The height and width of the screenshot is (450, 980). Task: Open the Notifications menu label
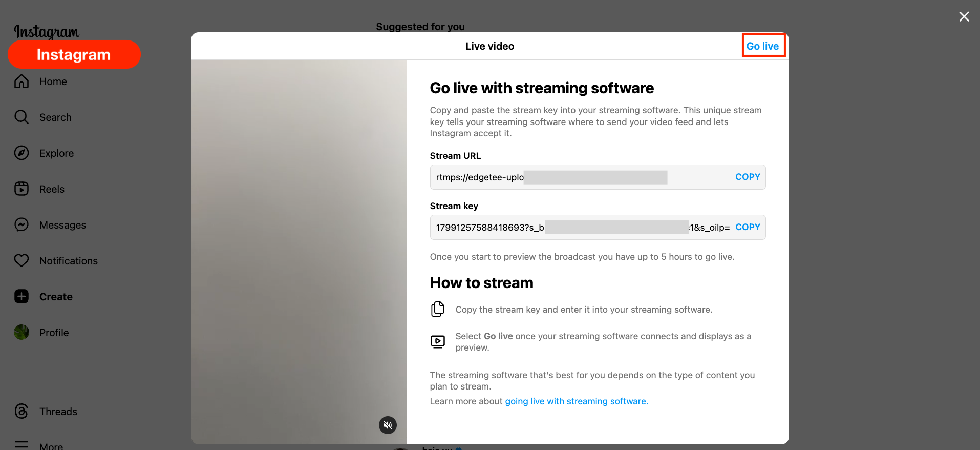click(x=69, y=261)
